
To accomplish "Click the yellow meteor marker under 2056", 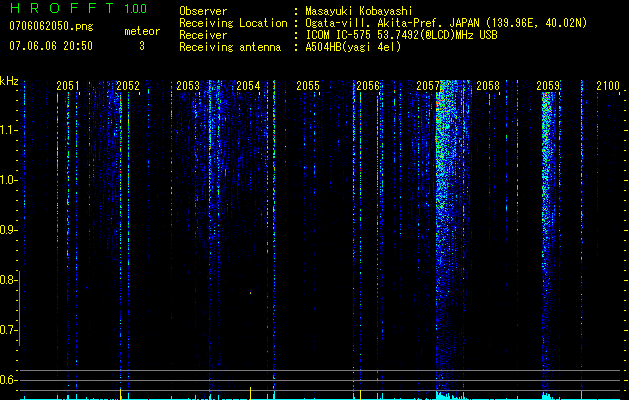I will click(360, 395).
